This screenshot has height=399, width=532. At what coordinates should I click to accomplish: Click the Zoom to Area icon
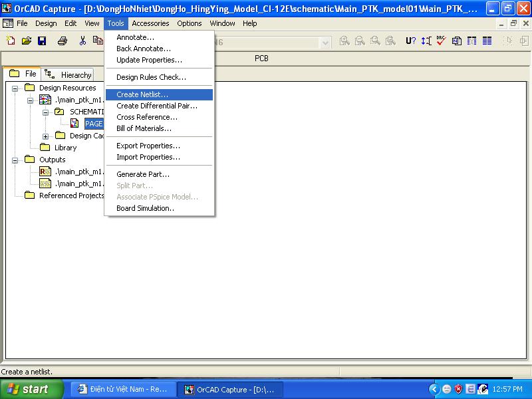tap(375, 41)
